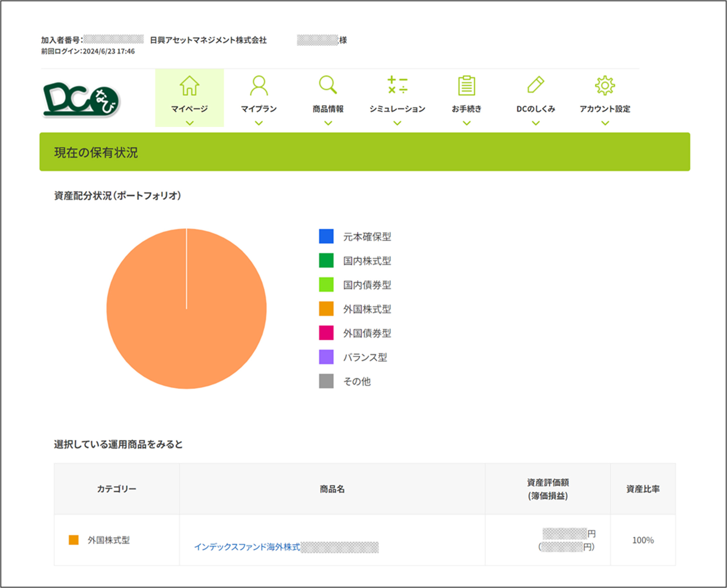Viewport: 727px width, 588px height.
Task: Click the 元本確保型 legend label
Action: (x=367, y=236)
